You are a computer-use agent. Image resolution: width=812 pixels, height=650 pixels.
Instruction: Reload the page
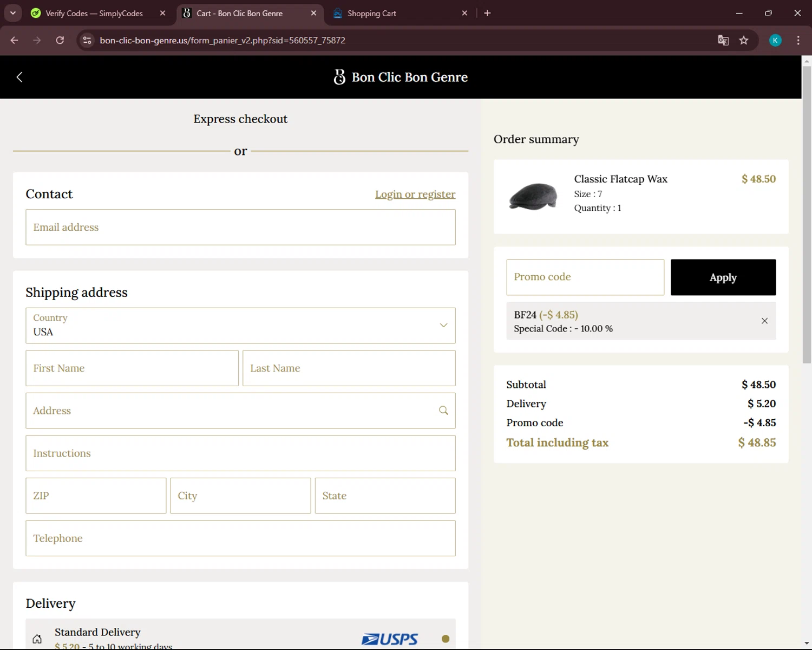tap(60, 40)
